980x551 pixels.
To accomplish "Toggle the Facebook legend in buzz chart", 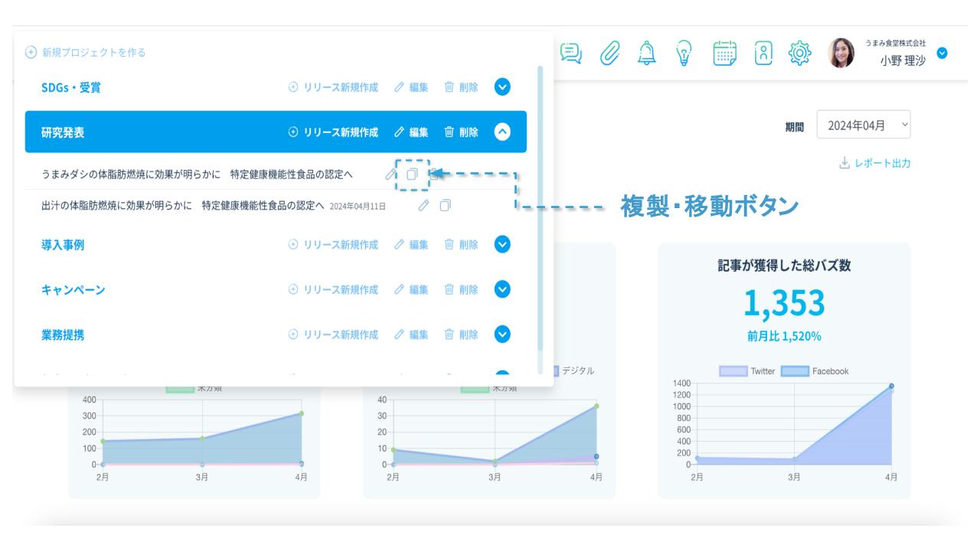I will [815, 371].
